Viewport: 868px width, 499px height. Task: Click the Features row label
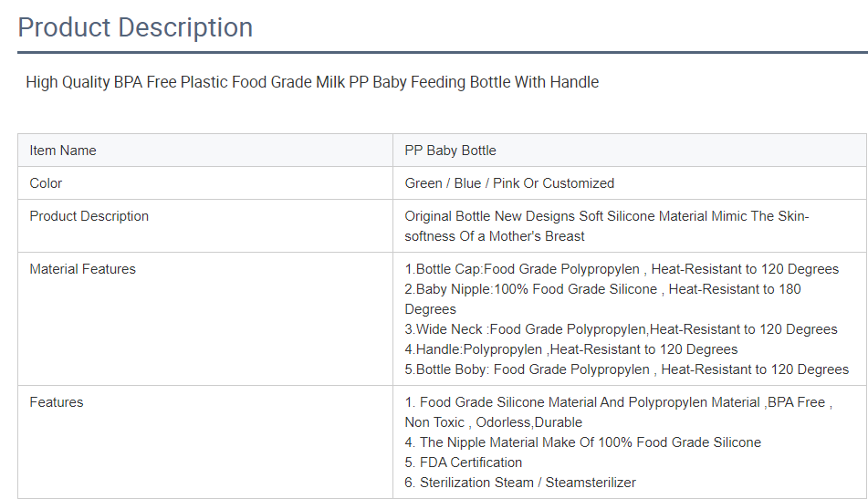pyautogui.click(x=57, y=402)
